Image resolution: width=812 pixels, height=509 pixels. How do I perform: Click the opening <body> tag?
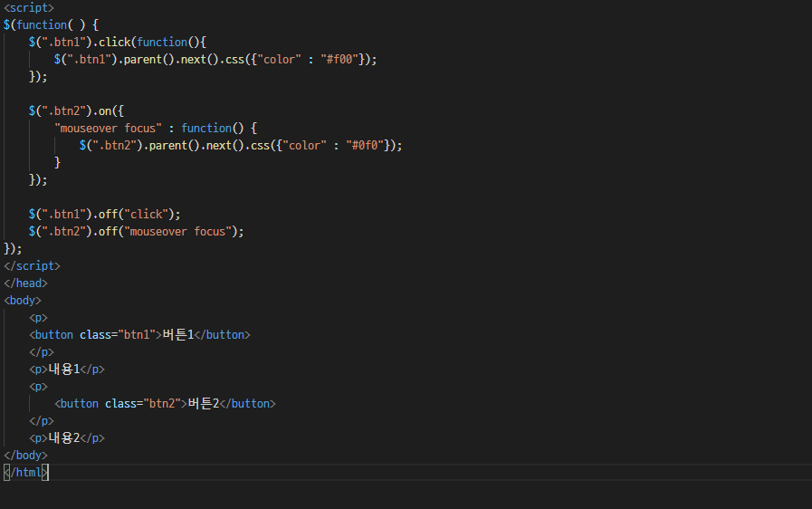click(23, 300)
